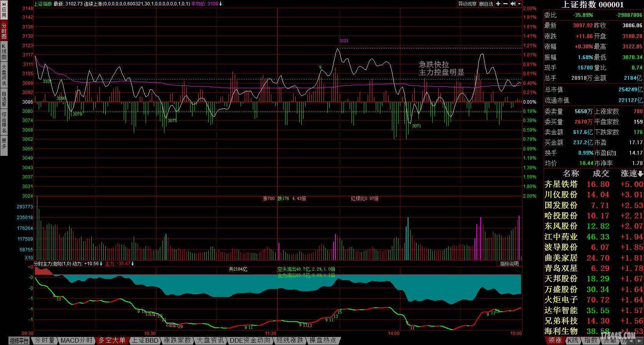Click the 3121 high-point label on chart
Image resolution: width=644 pixels, height=345 pixels.
[x=344, y=41]
